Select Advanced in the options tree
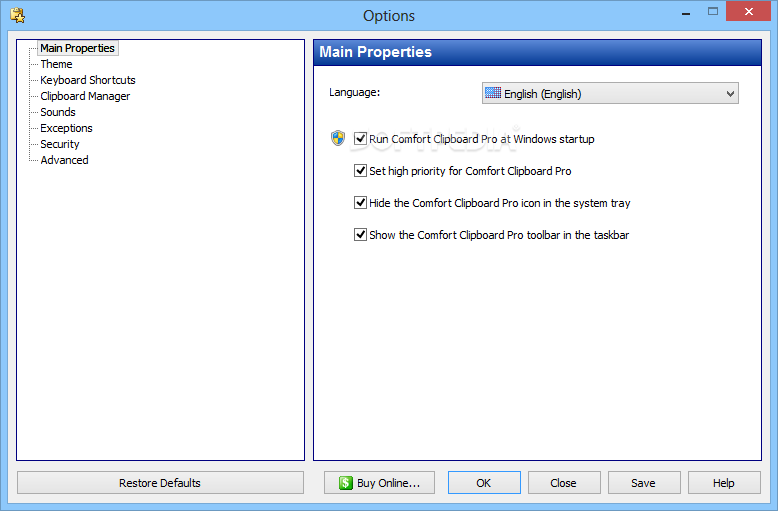The width and height of the screenshot is (778, 511). [65, 160]
